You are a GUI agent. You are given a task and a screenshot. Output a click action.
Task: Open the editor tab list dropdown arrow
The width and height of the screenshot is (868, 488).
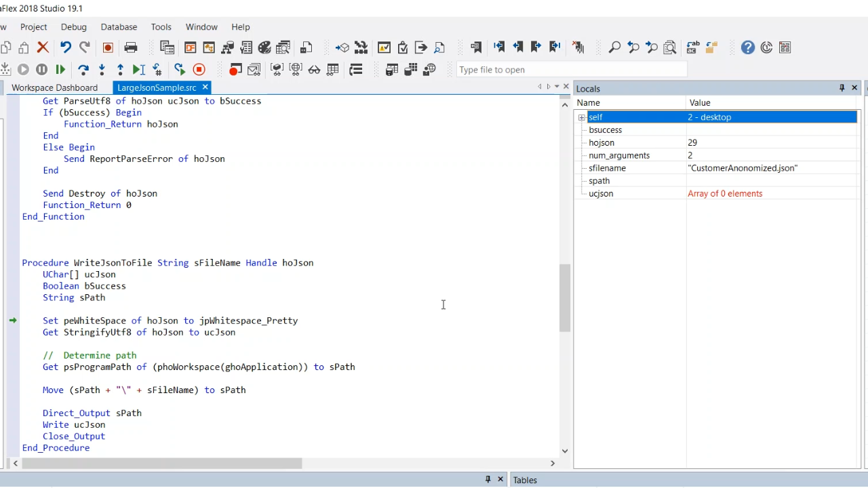(557, 87)
